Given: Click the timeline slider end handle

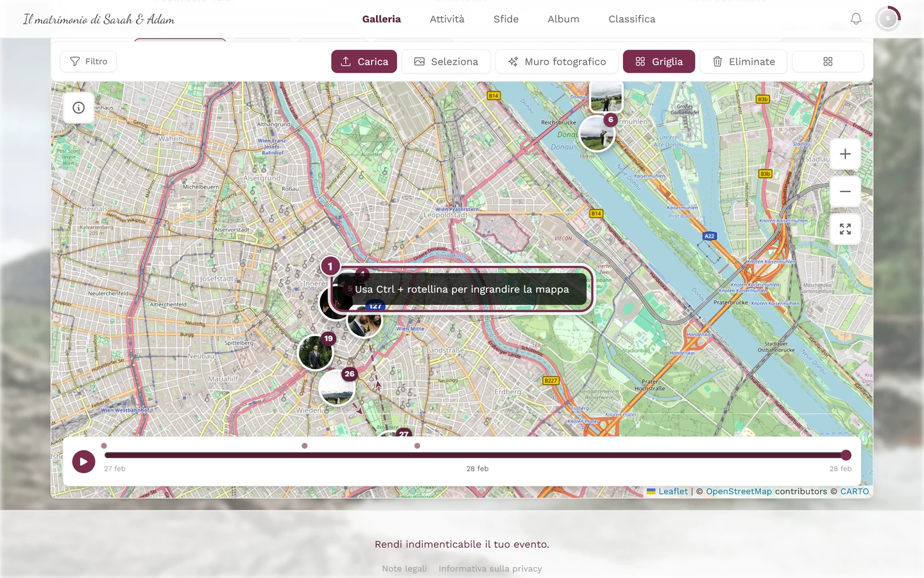Looking at the screenshot, I should [x=846, y=455].
